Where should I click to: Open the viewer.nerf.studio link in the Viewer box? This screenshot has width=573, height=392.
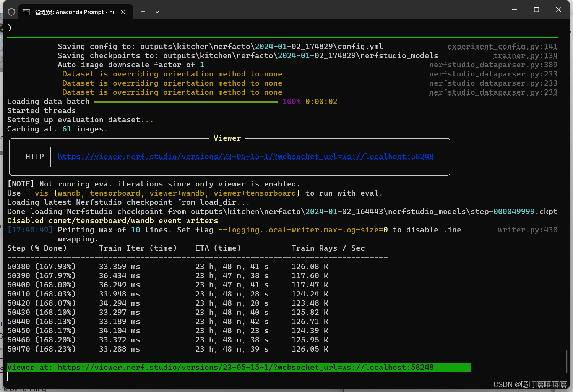point(245,156)
